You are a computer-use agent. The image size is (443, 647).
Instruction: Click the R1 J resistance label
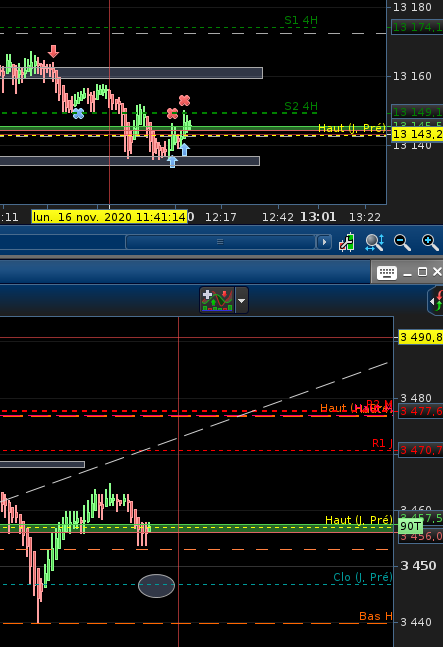click(x=382, y=444)
